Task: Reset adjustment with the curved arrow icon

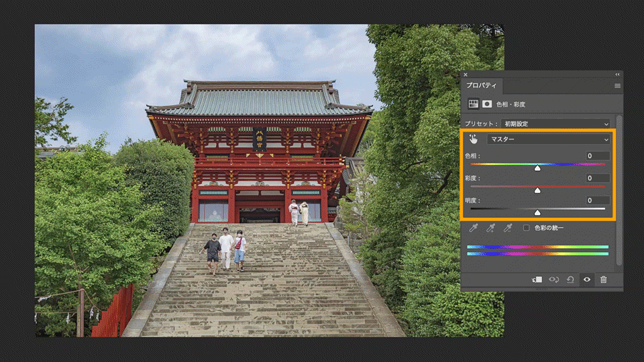Action: 570,280
